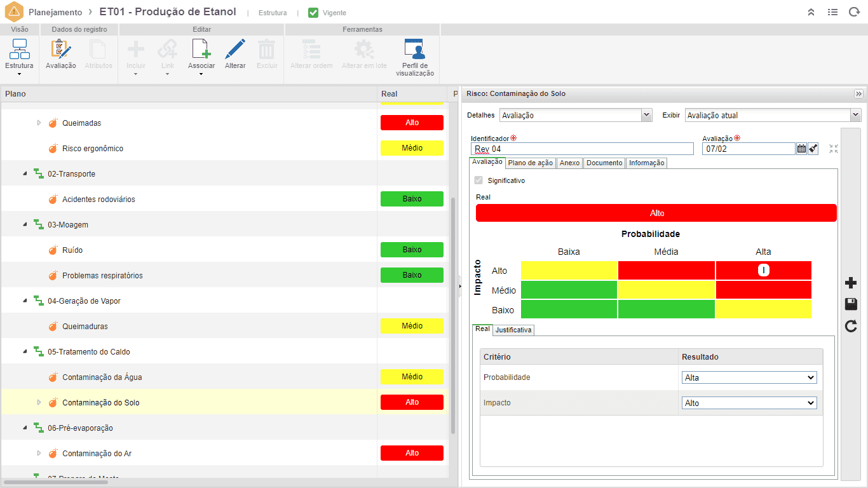Expand the Queimadas tree item

39,123
